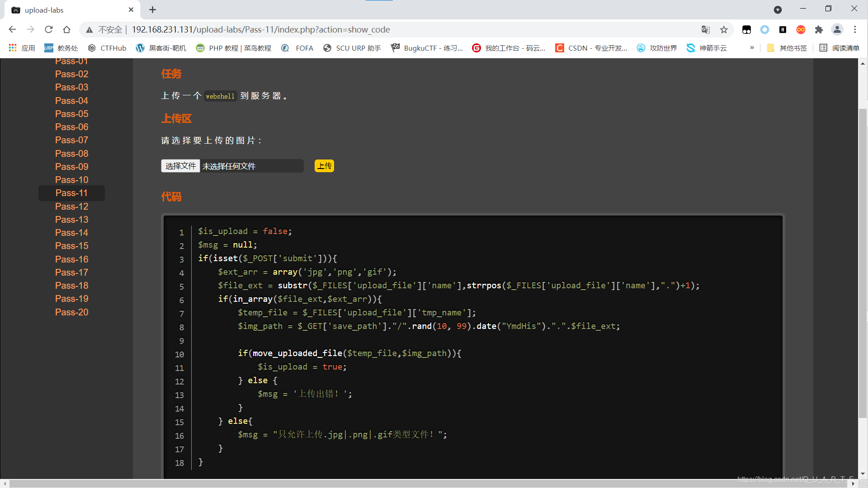Reload the current page

(x=49, y=29)
